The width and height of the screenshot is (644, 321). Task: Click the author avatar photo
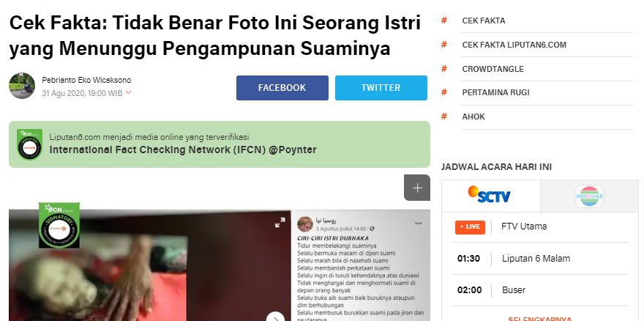pos(22,86)
